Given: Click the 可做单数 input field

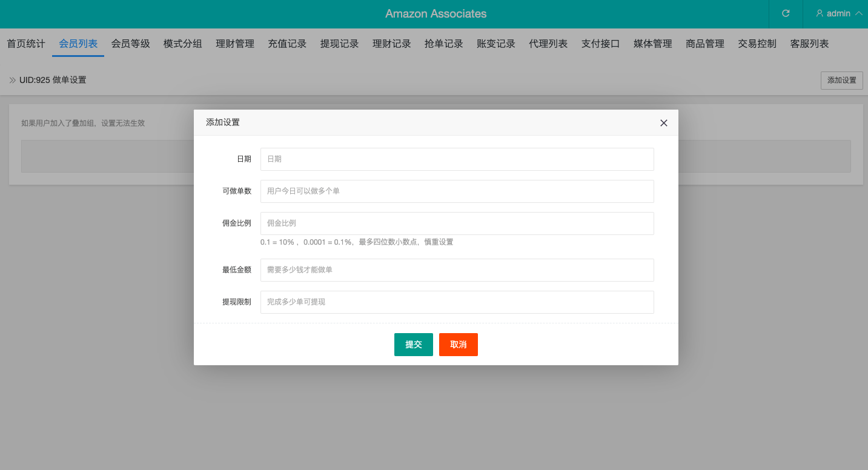Looking at the screenshot, I should tap(457, 191).
